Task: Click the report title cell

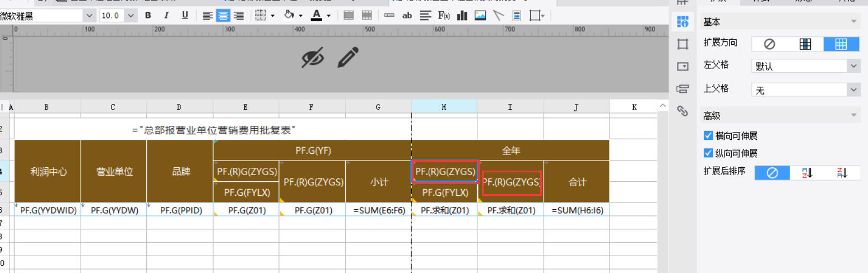Action: tap(213, 129)
